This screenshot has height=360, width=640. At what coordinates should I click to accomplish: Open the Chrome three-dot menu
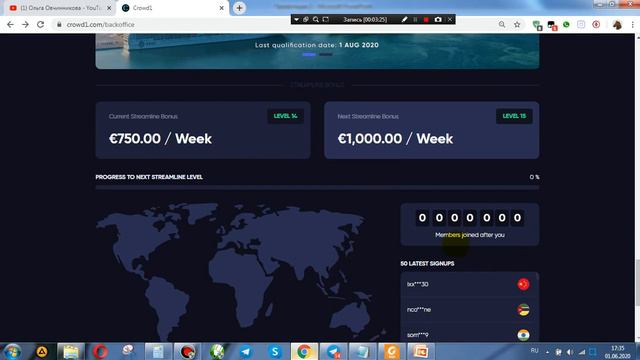[x=633, y=24]
